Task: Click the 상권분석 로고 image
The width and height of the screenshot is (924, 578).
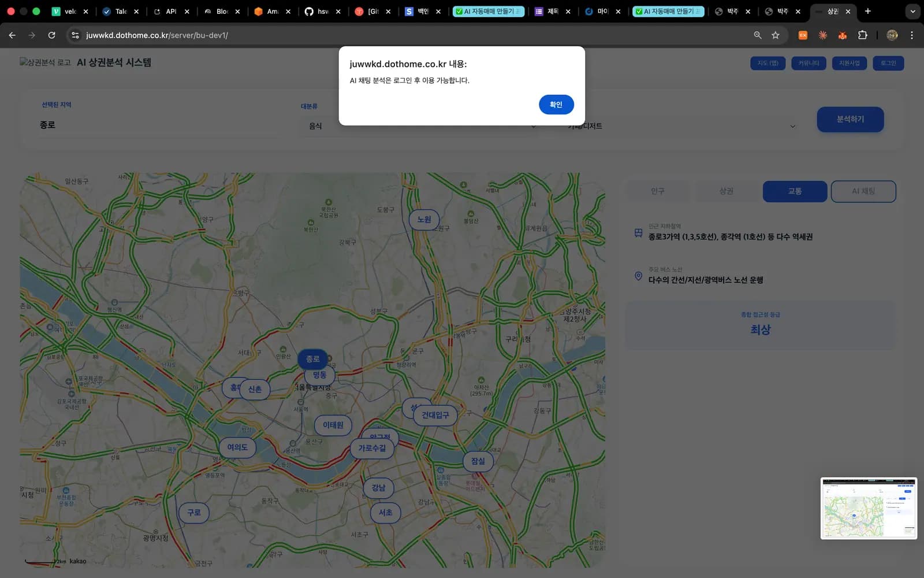Action: tap(45, 62)
